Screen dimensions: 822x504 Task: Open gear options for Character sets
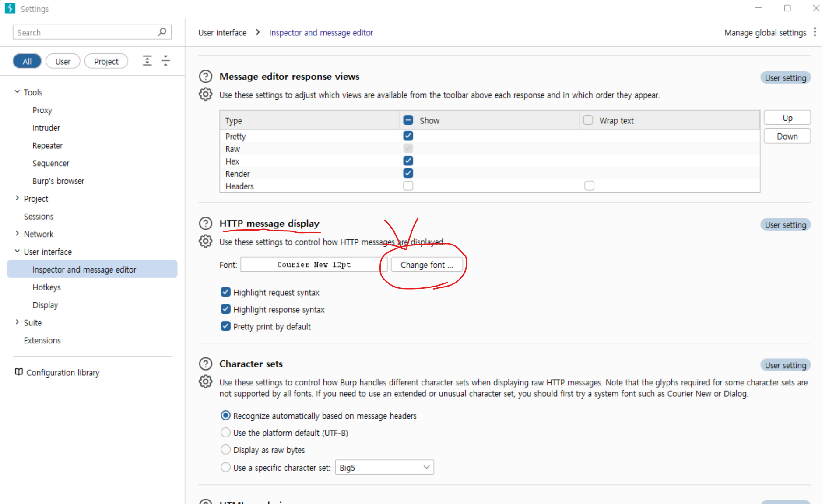click(205, 381)
